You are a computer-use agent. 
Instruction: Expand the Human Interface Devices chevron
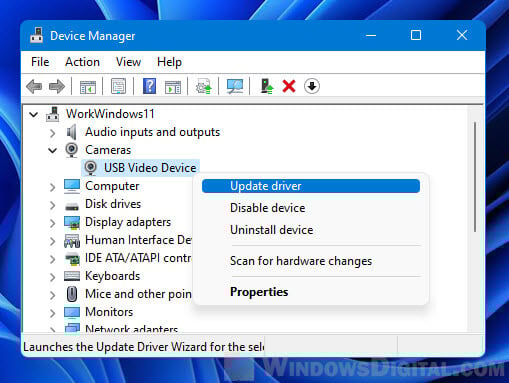pyautogui.click(x=52, y=241)
